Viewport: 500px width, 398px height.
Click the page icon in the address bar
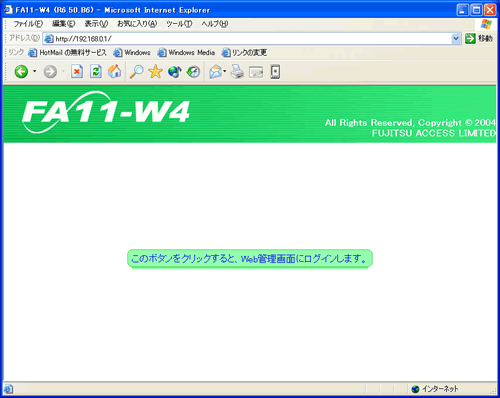[49, 39]
